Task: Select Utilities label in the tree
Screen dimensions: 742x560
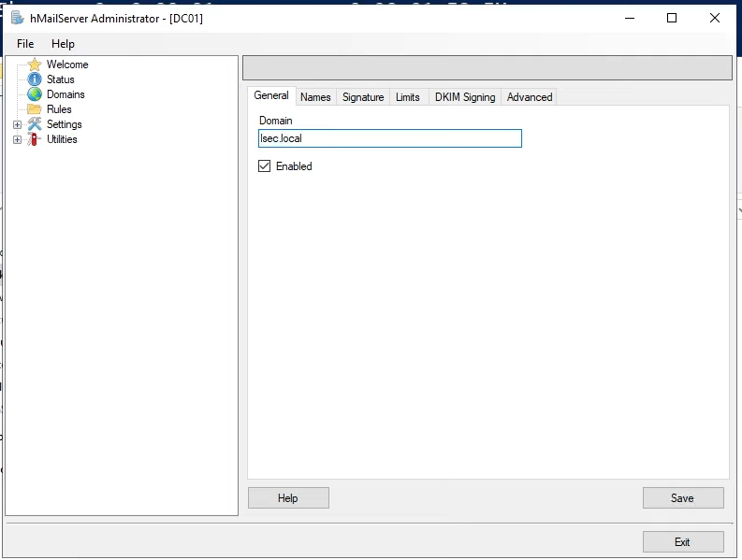Action: coord(62,139)
